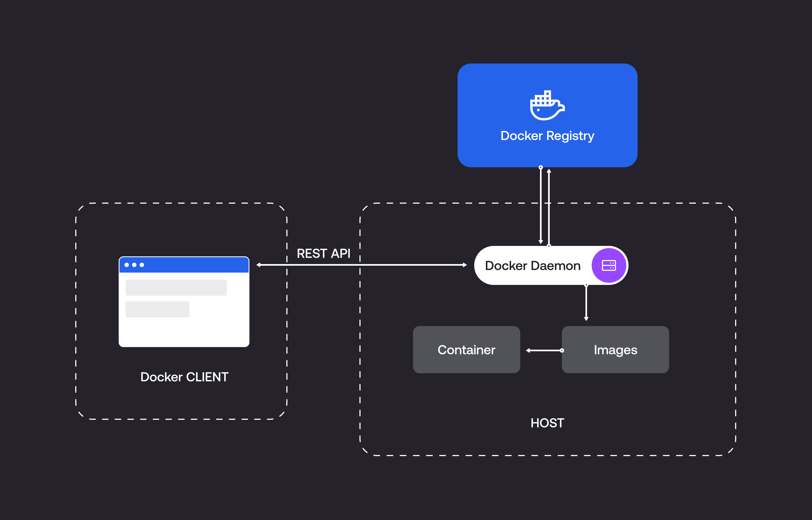Select the Images box
812x520 pixels.
tap(615, 349)
